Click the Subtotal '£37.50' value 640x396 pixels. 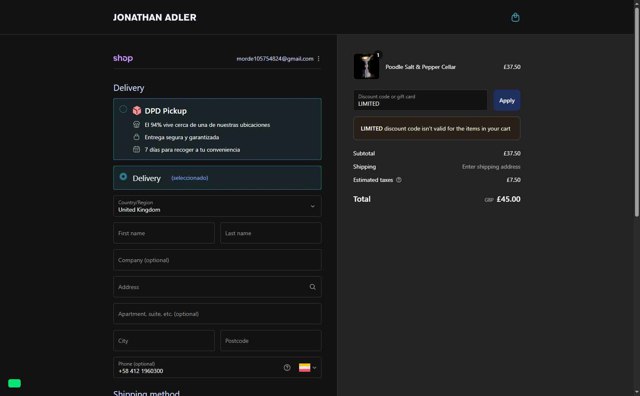pos(512,154)
